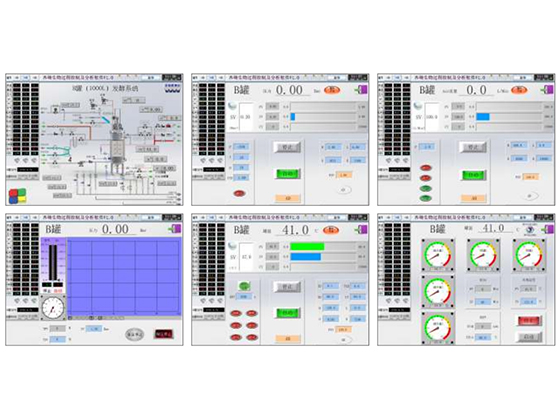Click orange oval beside 41.0 temperature reading
The image size is (560, 420).
[x=331, y=230]
